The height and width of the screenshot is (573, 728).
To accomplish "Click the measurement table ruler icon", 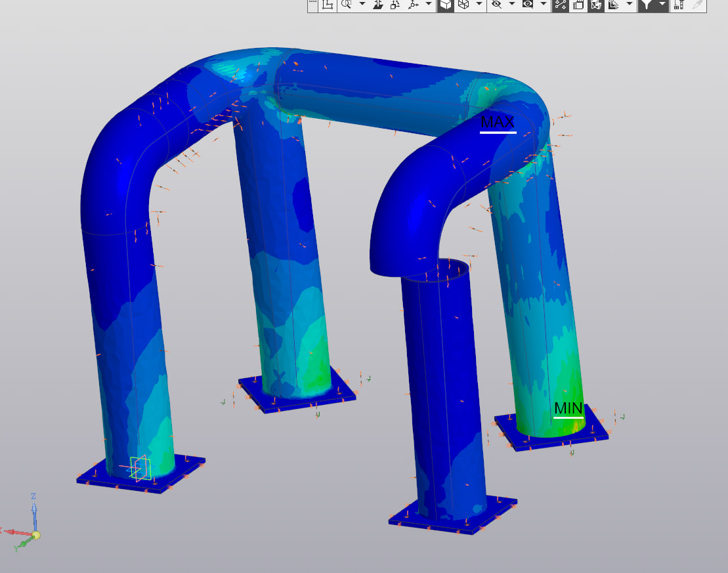I will [679, 5].
